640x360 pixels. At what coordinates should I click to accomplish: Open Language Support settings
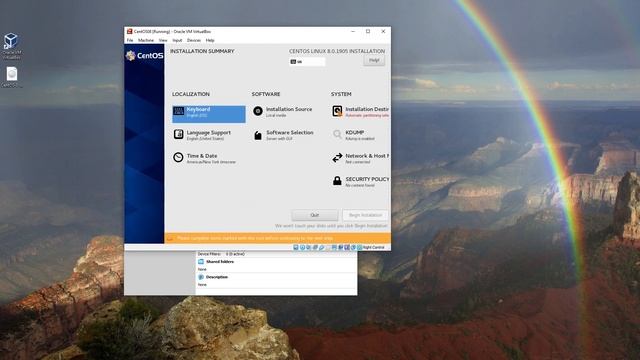[x=203, y=135]
